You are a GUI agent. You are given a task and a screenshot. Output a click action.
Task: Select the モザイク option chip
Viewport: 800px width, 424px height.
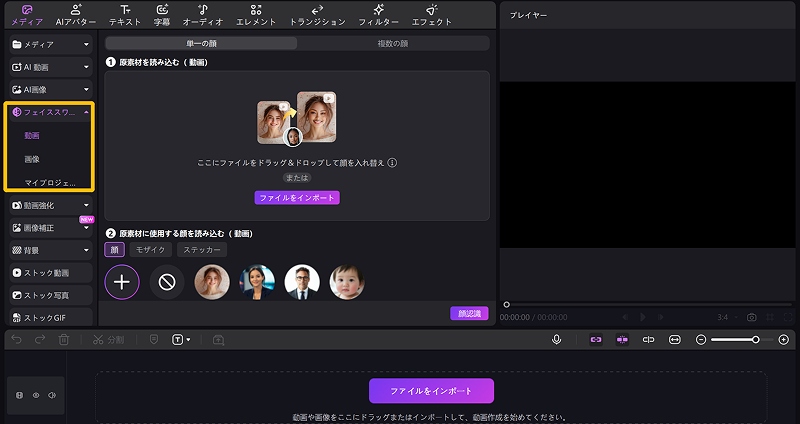(x=151, y=250)
